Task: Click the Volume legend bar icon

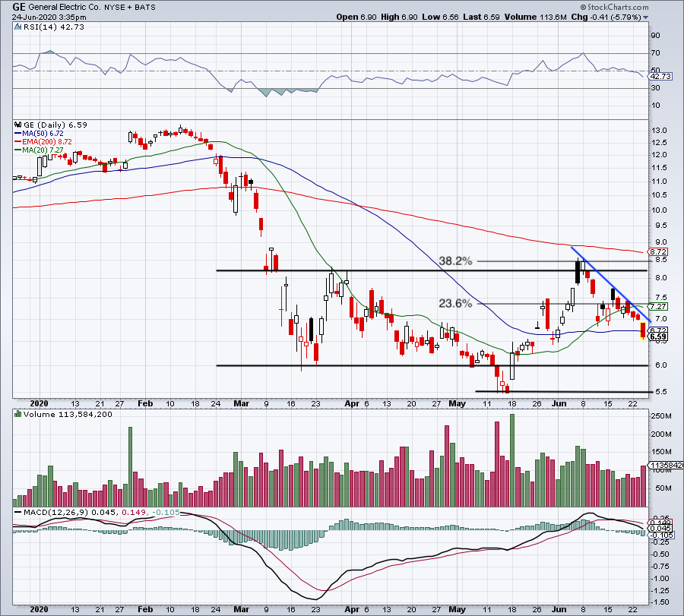Action: pos(18,414)
